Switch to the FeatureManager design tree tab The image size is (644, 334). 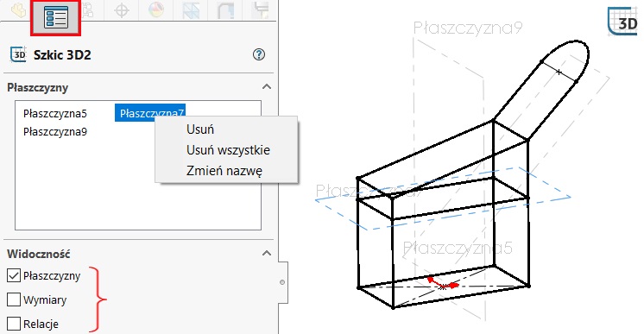pyautogui.click(x=19, y=9)
